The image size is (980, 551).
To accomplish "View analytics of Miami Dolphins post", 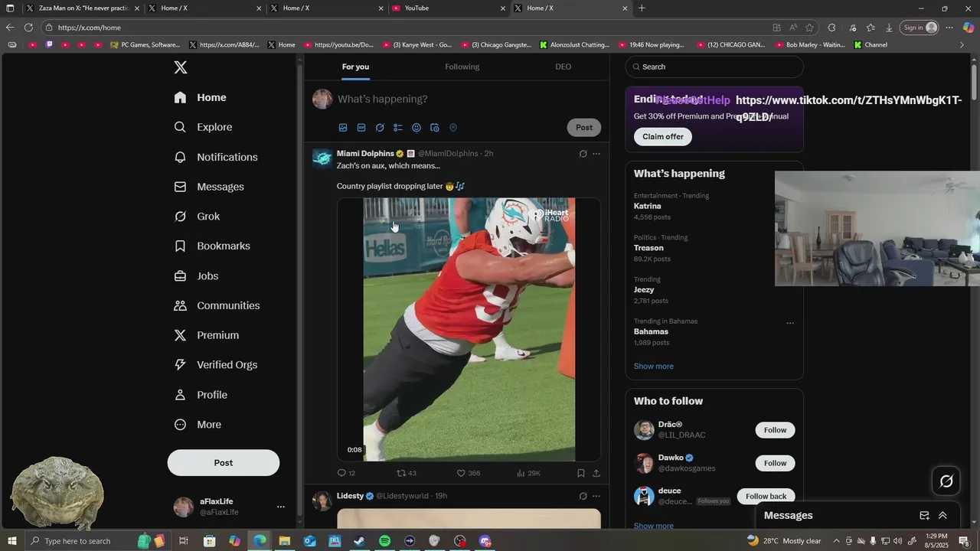I will coord(528,473).
